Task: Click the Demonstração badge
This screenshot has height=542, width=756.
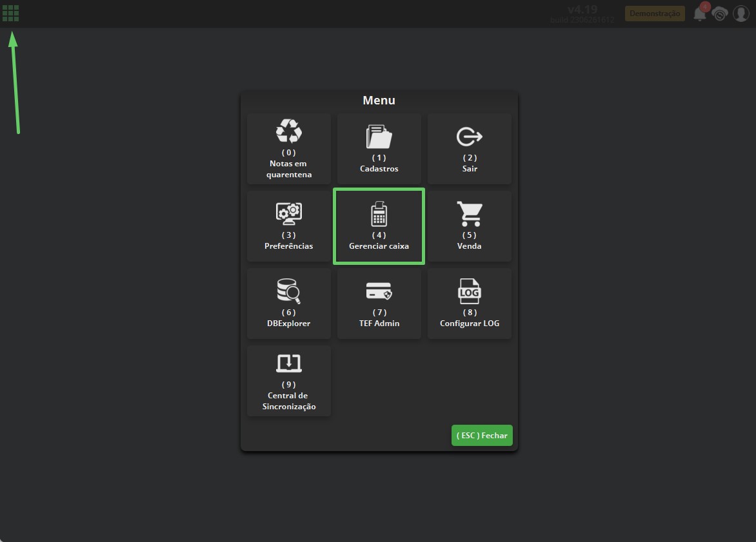Action: point(655,14)
